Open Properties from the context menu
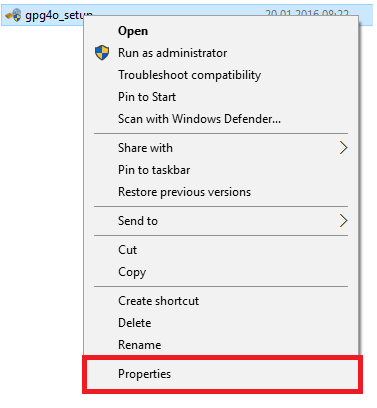The image size is (377, 408). click(144, 374)
